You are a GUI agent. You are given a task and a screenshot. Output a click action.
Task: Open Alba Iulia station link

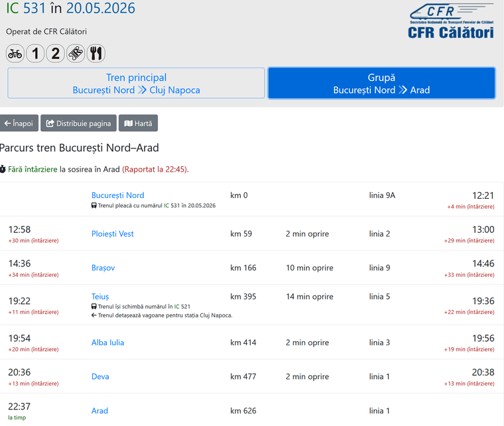coord(107,343)
